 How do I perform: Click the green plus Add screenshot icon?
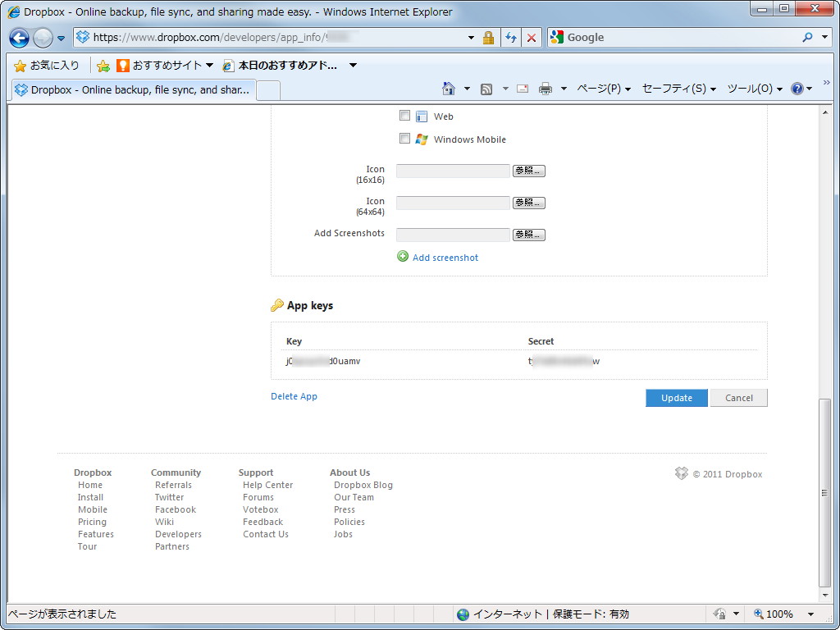(x=403, y=257)
